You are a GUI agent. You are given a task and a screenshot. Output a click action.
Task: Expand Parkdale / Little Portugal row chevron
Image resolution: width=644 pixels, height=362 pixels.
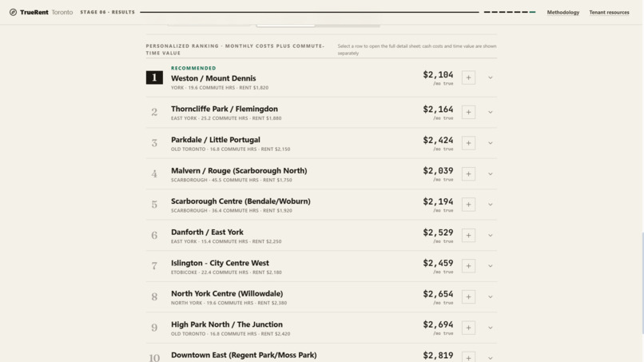490,143
